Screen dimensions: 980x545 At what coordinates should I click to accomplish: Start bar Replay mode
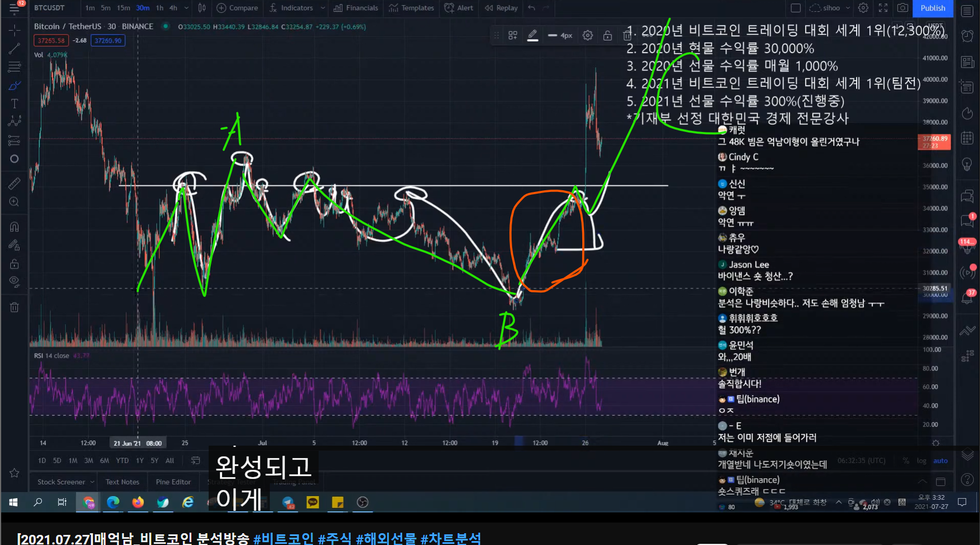501,8
